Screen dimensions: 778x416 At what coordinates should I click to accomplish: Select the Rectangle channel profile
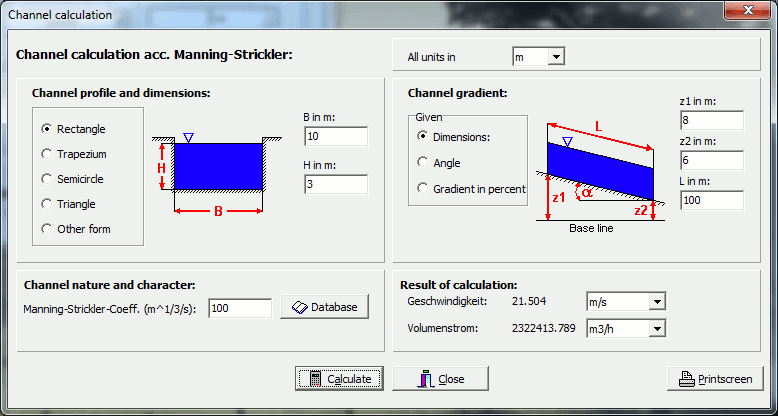pos(46,129)
